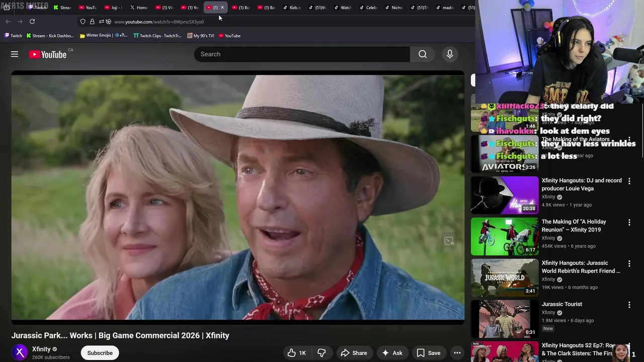
Task: Open options menu for Holiday Reunion video
Action: (629, 222)
